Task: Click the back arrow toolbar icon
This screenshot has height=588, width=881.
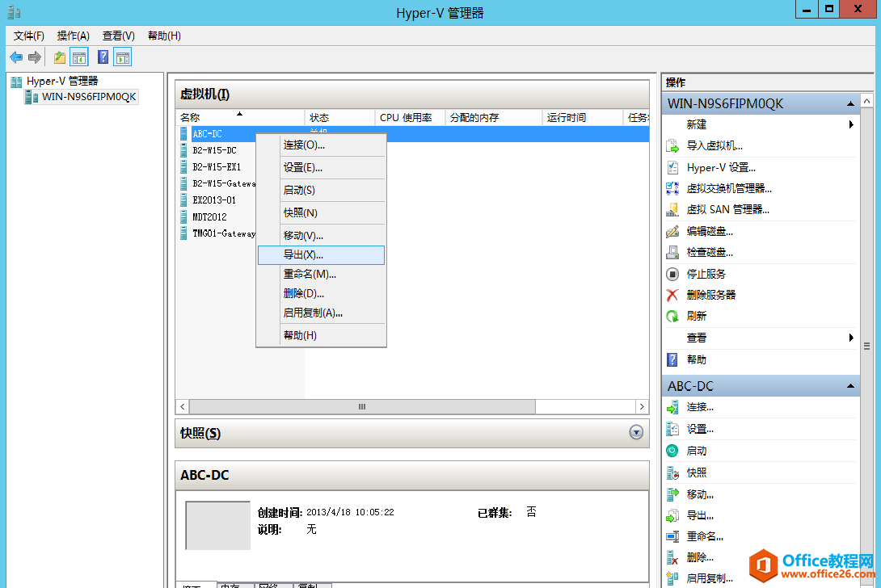Action: (x=16, y=57)
